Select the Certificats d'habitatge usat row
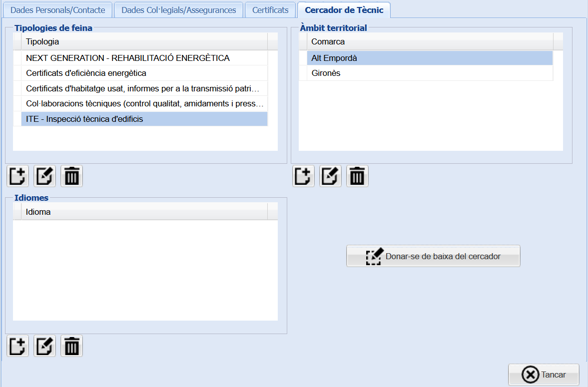 (144, 88)
